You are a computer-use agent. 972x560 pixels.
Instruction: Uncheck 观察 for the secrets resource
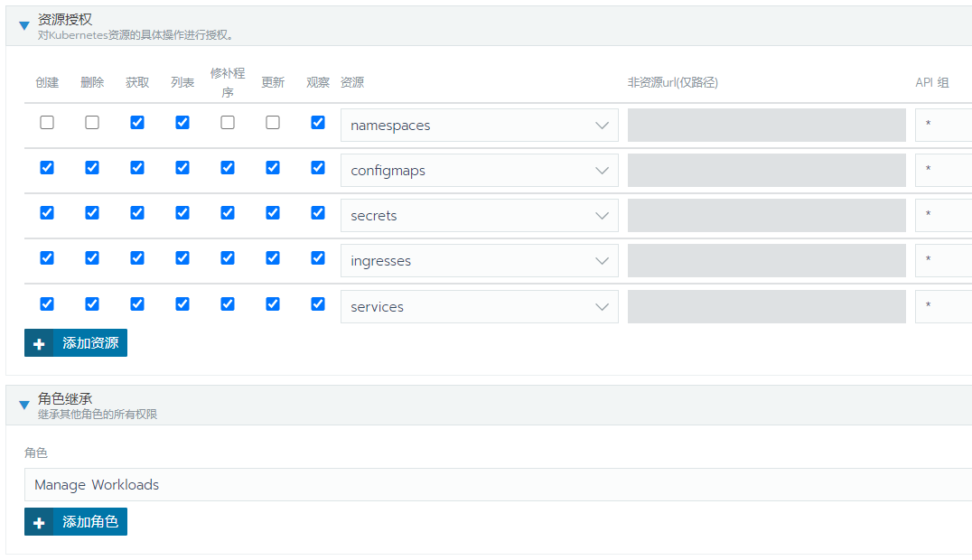(x=318, y=213)
